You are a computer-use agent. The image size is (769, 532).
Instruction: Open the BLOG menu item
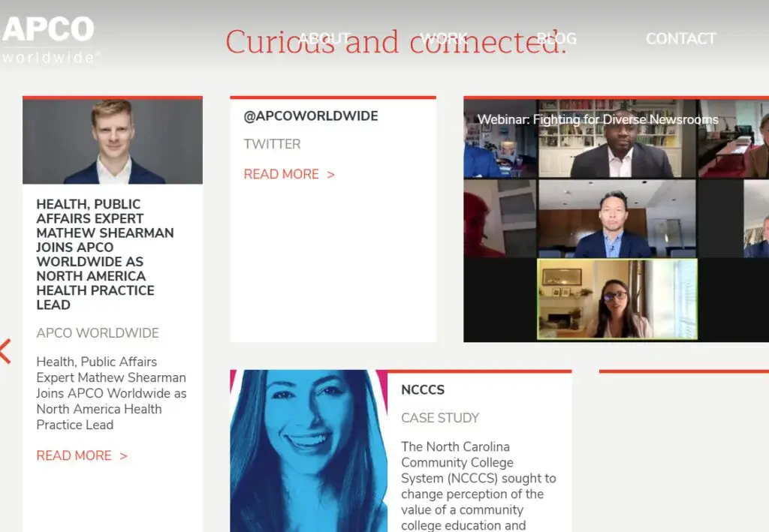(556, 38)
